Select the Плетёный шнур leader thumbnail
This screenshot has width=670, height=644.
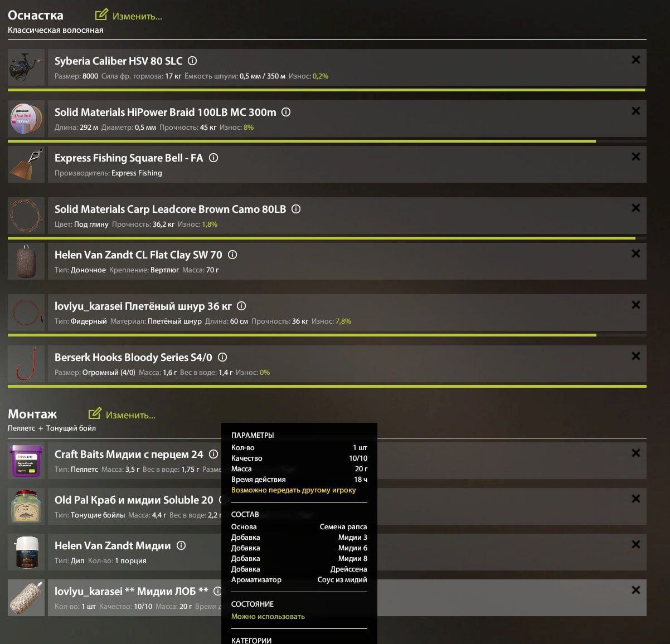coord(26,313)
